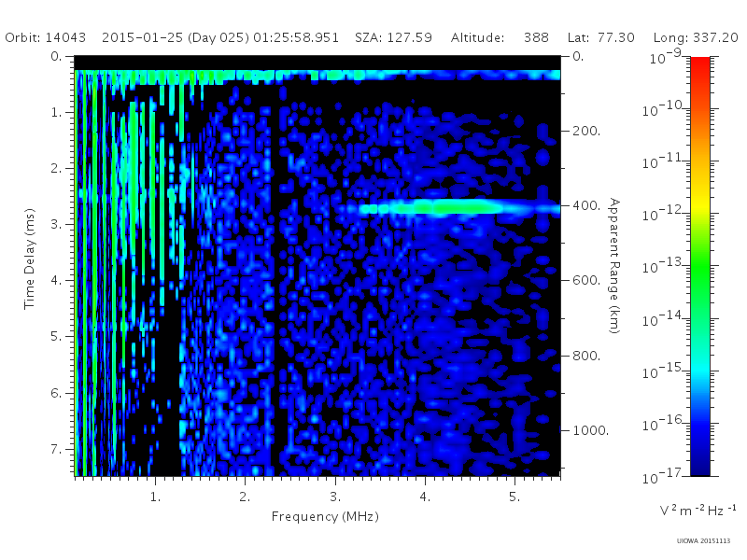Click the 'Apparent Range (km)' axis label
747x560 pixels.
(614, 266)
